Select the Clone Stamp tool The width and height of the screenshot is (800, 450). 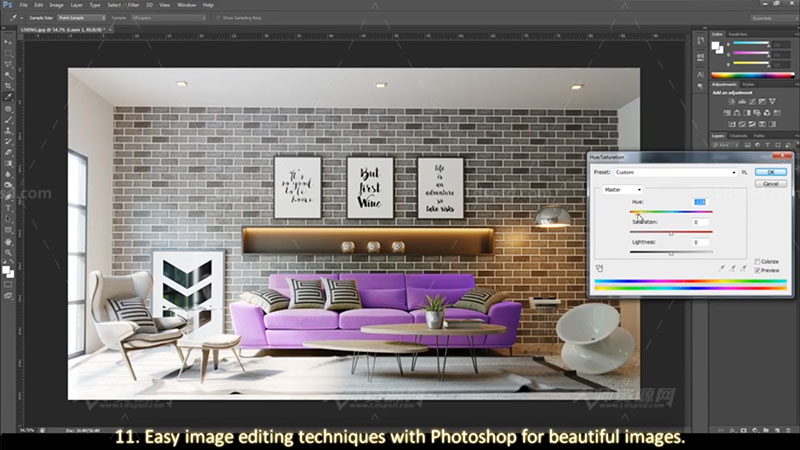click(x=8, y=131)
